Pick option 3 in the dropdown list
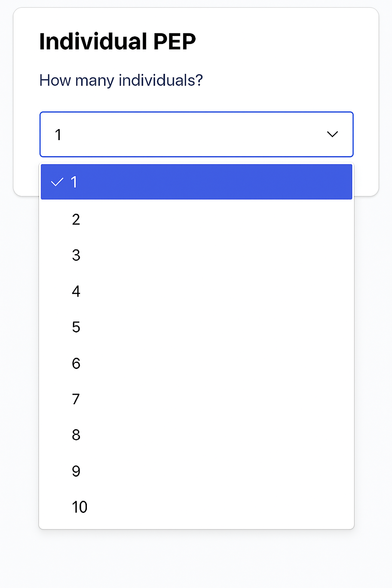The width and height of the screenshot is (392, 588). [x=76, y=255]
